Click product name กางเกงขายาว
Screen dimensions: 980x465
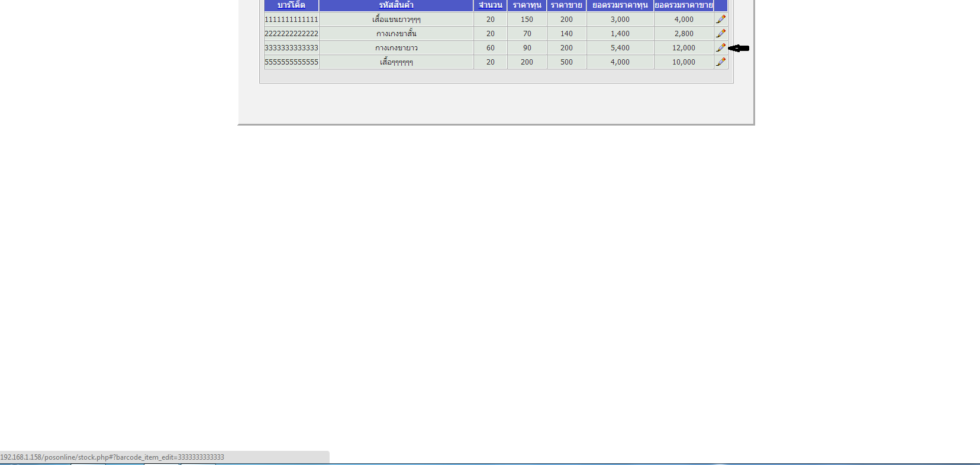396,48
